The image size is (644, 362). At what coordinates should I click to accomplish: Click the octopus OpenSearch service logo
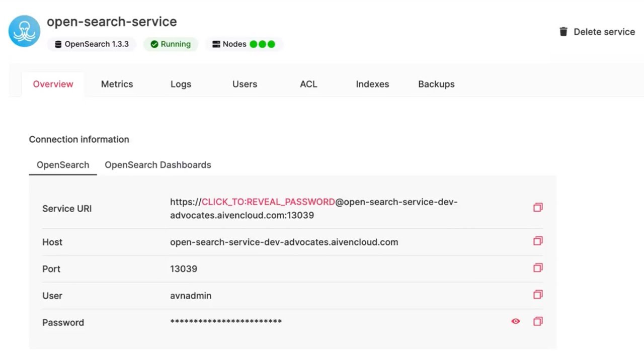coord(24,31)
